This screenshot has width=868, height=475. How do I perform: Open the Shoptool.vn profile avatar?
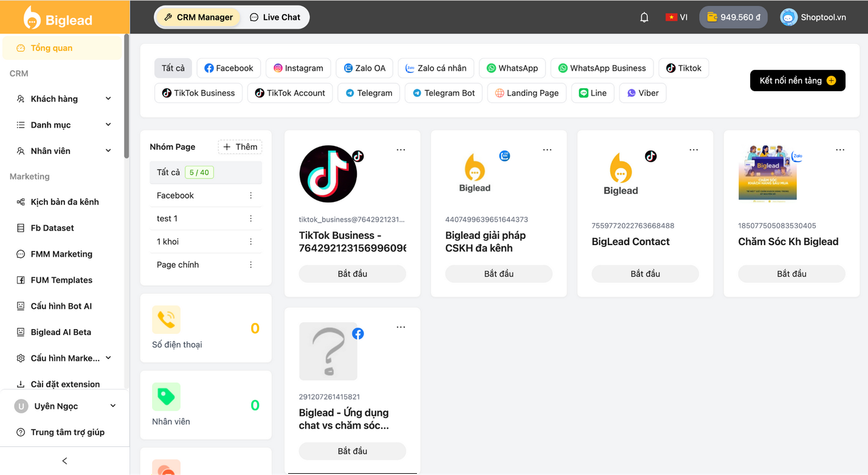[788, 18]
